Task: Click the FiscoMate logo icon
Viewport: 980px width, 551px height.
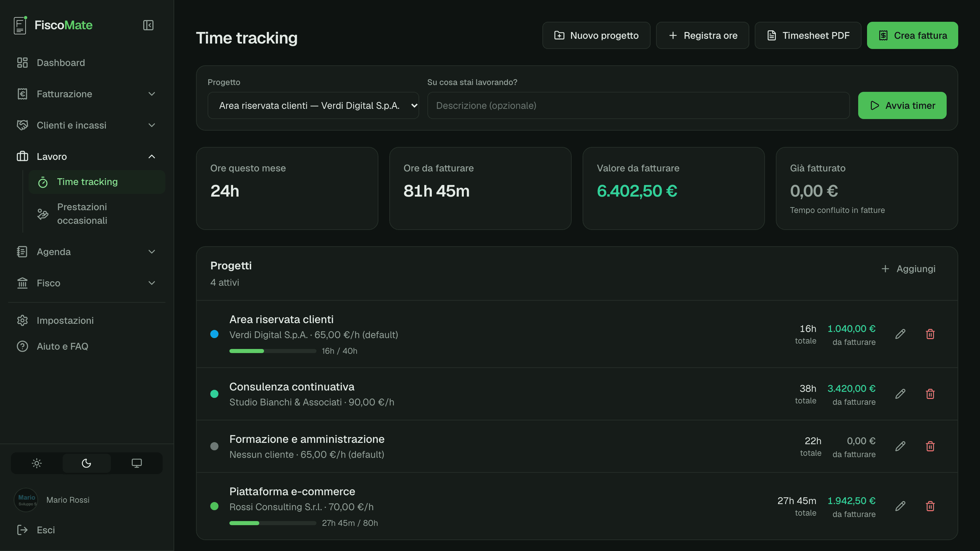Action: (x=20, y=25)
